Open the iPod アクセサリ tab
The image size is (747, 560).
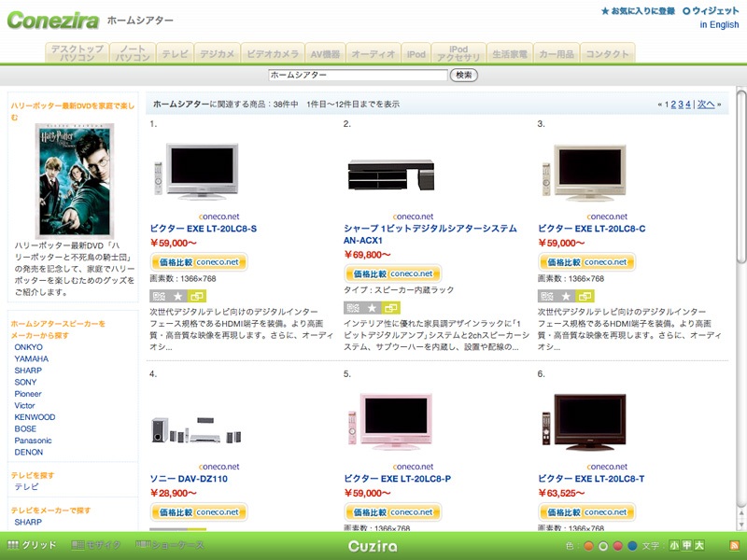pos(458,53)
